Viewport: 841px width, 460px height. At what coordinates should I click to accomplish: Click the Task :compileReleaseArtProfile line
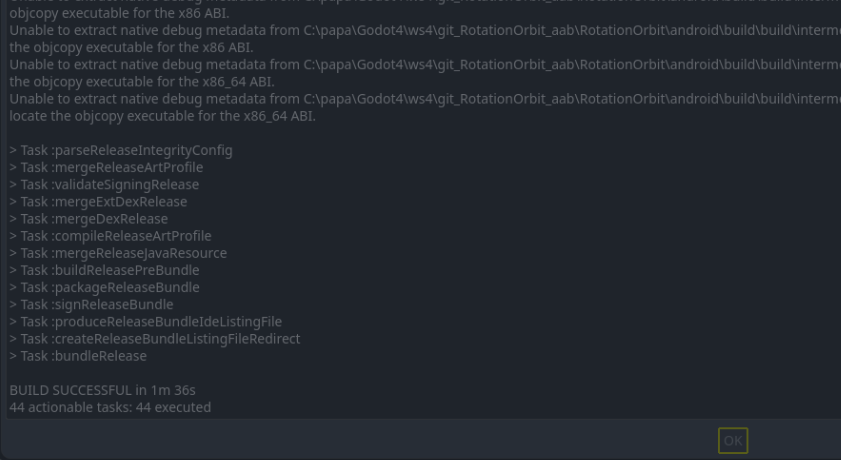[110, 237]
